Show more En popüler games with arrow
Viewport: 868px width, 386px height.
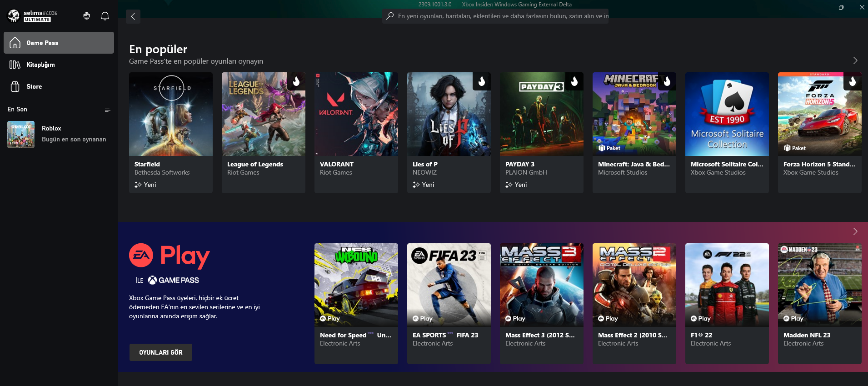(x=855, y=60)
